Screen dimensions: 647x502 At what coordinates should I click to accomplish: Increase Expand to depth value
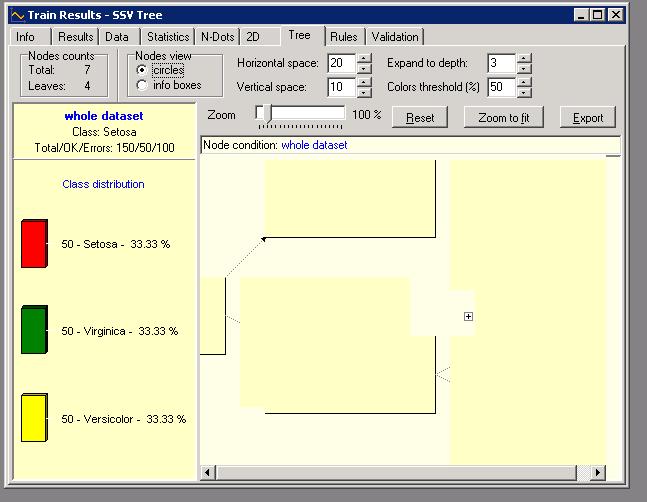pyautogui.click(x=524, y=58)
